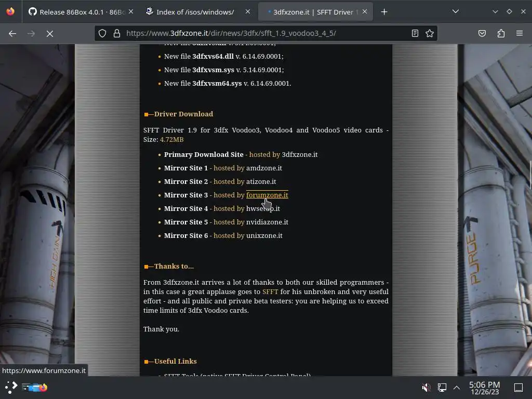
Task: Go back to the previous page
Action: coord(12,34)
